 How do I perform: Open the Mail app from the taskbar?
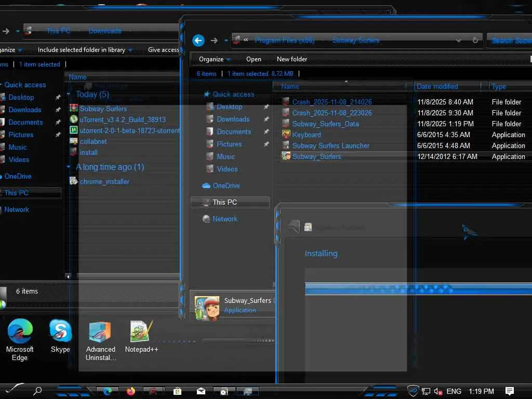pyautogui.click(x=201, y=391)
